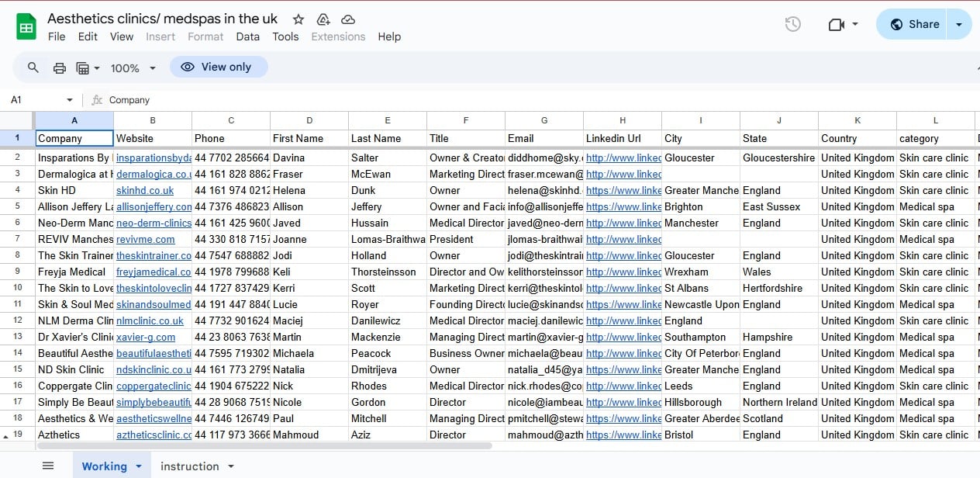Open the all sheets hamburger menu
This screenshot has height=478, width=980.
coord(47,466)
